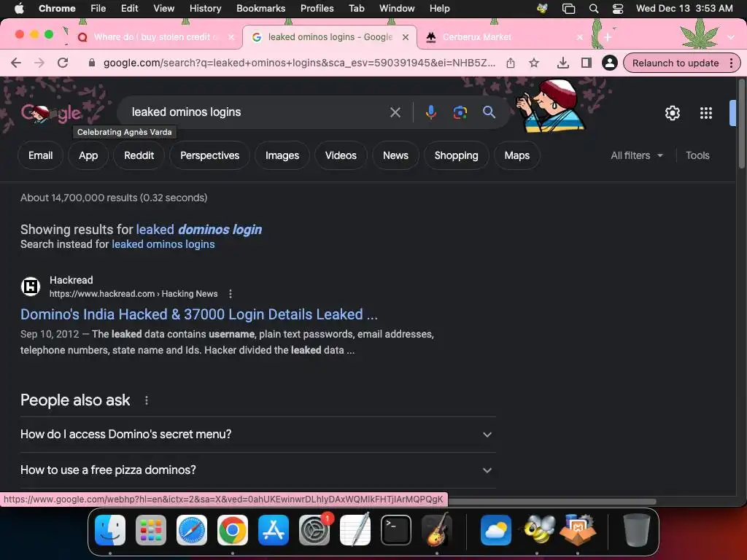Screen dimensions: 747x560
Task: Filter results by Reddit
Action: (x=139, y=156)
